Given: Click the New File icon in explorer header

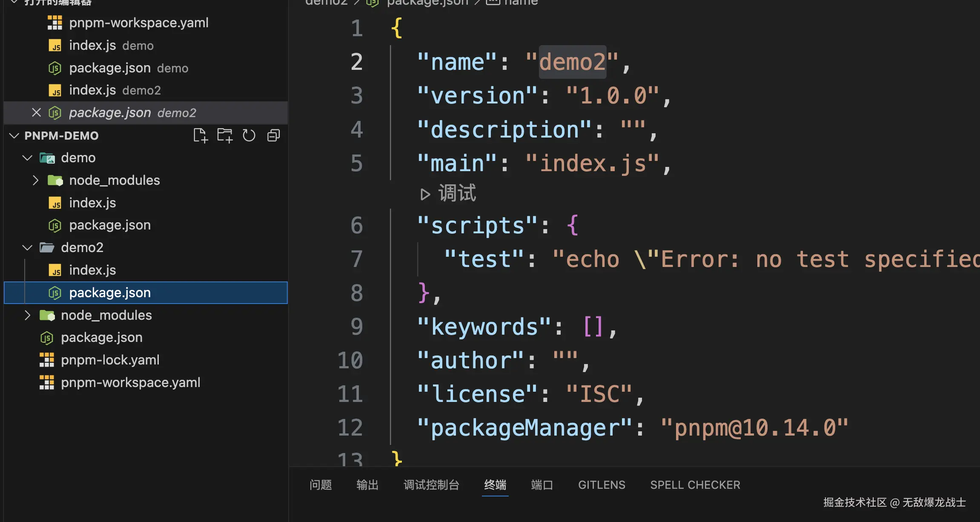Looking at the screenshot, I should (x=200, y=135).
